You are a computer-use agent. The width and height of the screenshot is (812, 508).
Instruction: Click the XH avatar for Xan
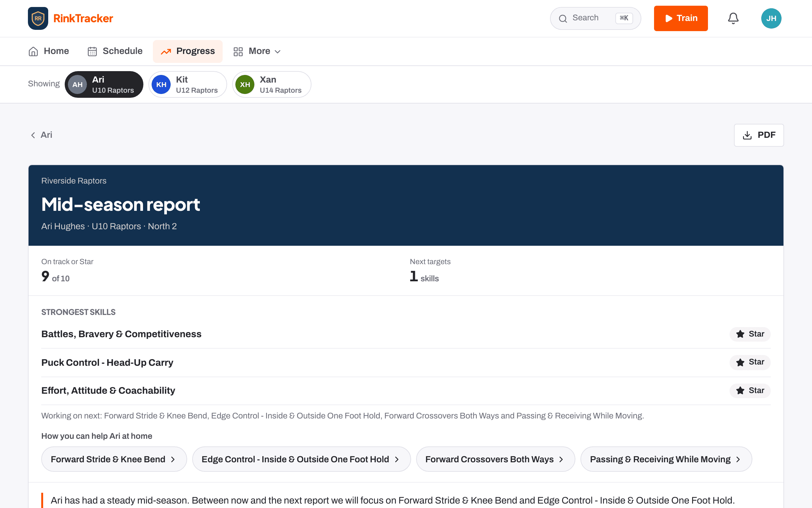point(245,84)
